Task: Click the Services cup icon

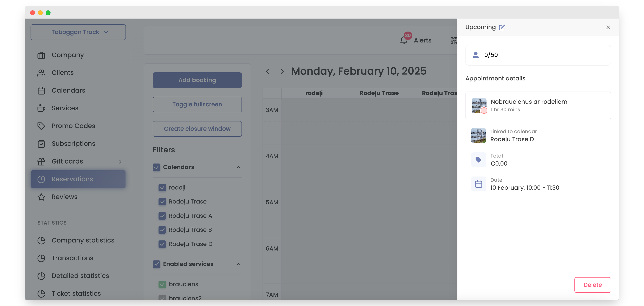Action: [41, 108]
